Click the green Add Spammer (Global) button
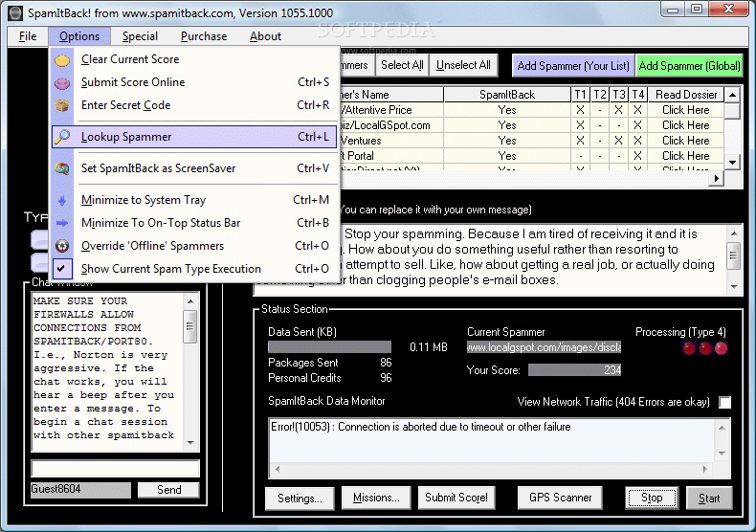The height and width of the screenshot is (532, 756). tap(689, 65)
